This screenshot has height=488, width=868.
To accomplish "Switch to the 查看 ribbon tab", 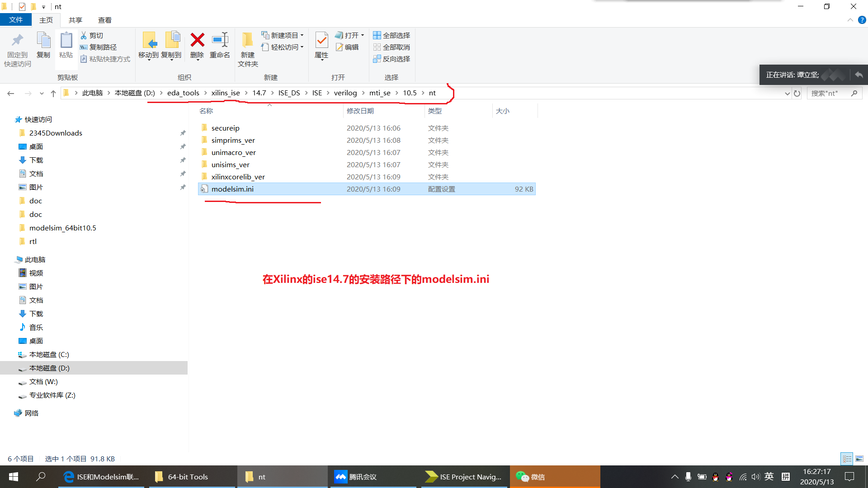I will 105,20.
